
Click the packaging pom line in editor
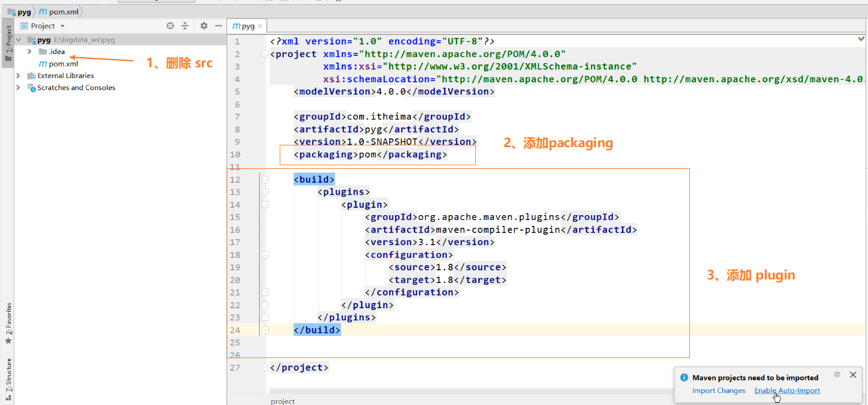coord(370,154)
